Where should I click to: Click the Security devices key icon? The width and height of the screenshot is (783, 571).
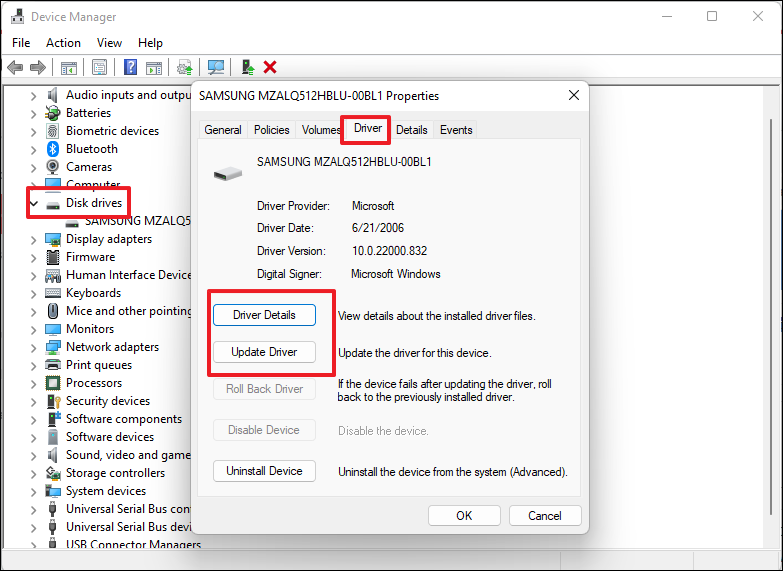click(52, 401)
